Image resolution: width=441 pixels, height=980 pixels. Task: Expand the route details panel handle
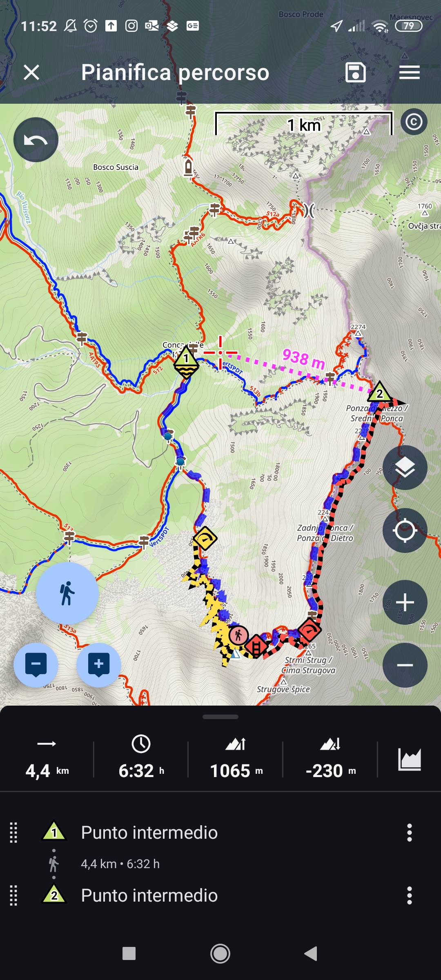click(x=220, y=717)
